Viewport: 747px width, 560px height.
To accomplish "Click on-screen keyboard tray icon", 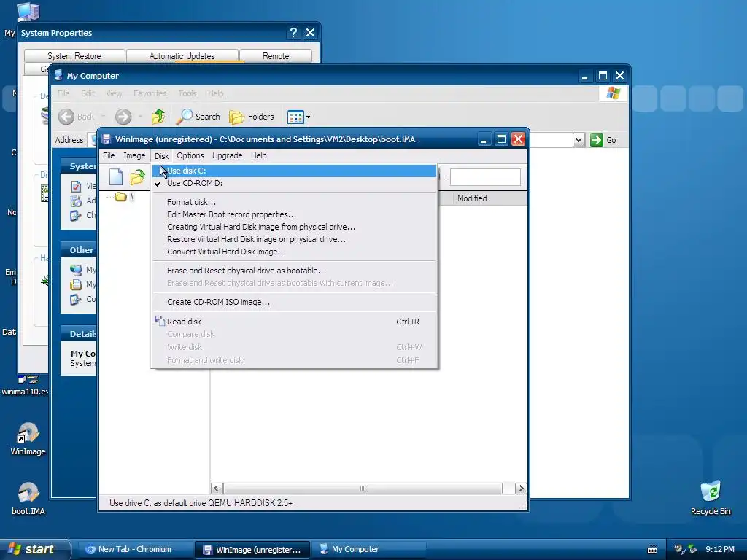I will pyautogui.click(x=653, y=550).
